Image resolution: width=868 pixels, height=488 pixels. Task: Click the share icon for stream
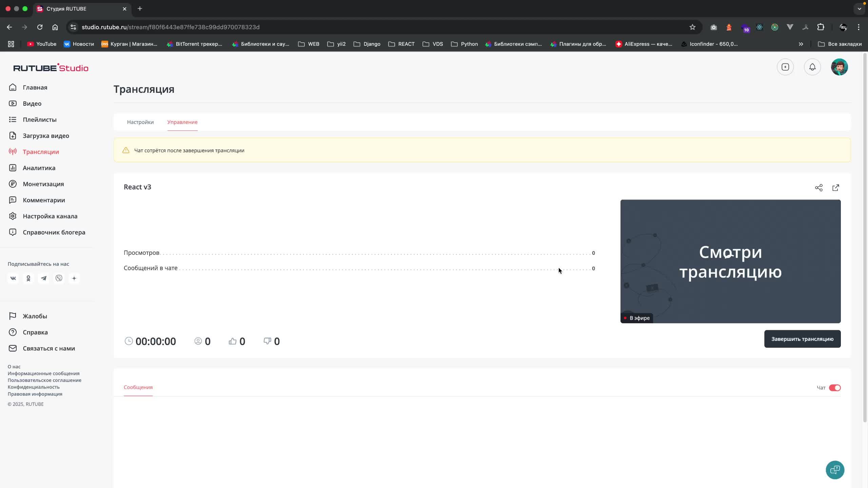(818, 188)
